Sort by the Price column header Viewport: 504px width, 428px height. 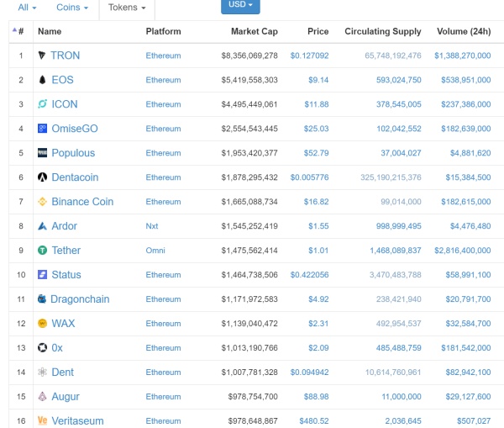(318, 31)
